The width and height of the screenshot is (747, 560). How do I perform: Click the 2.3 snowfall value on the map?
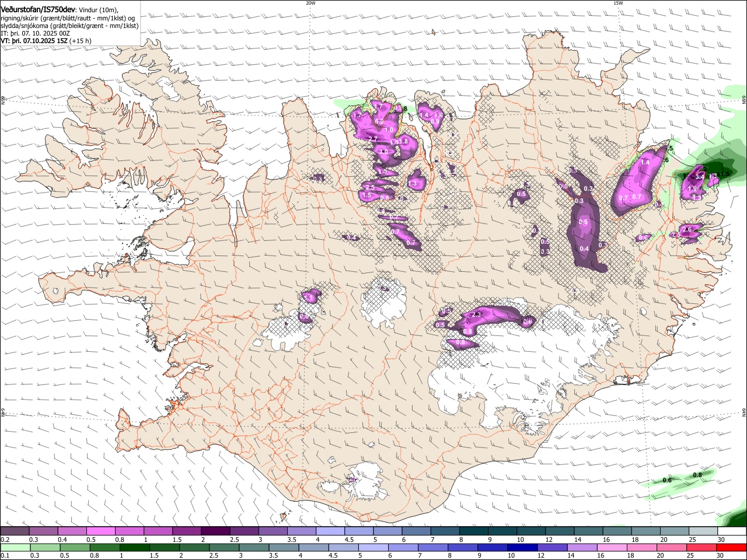476,314
